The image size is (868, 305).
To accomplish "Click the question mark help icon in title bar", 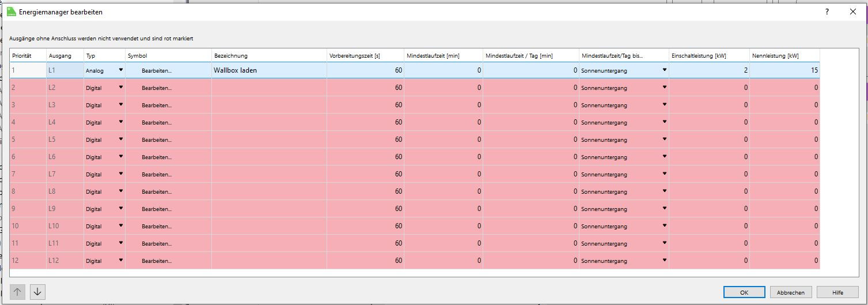I will [827, 12].
